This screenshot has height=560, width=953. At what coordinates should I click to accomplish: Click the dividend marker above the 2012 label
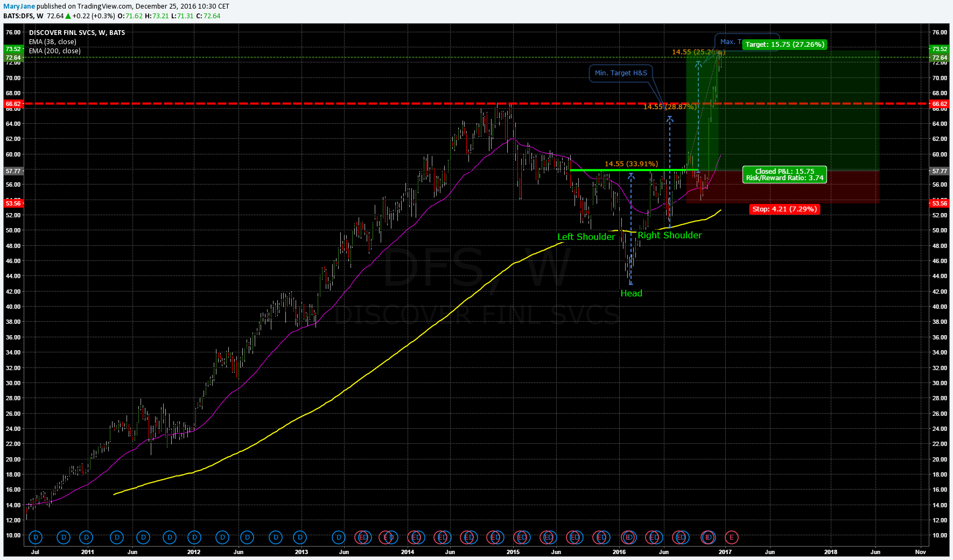coord(194,537)
